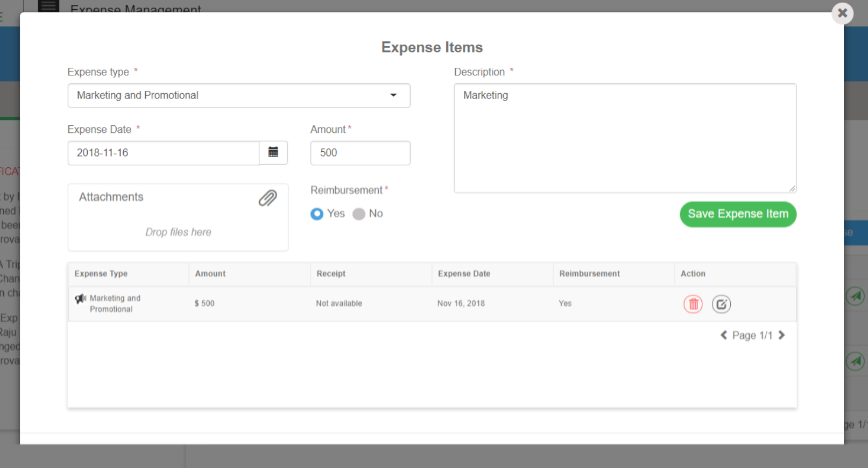Click the Expense Type column header

[x=101, y=274]
